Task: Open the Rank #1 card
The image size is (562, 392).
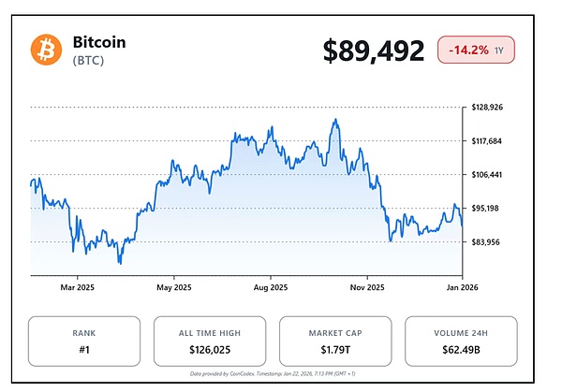Action: coord(84,341)
